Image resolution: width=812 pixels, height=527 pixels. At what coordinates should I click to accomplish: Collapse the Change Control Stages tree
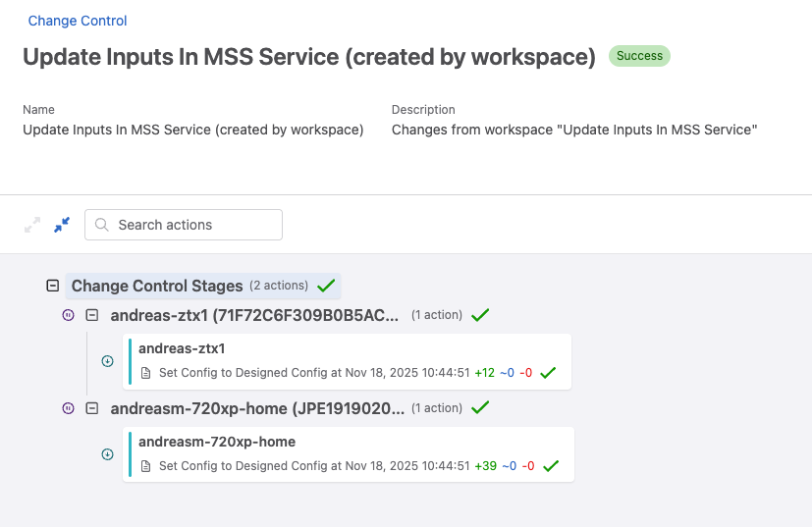53,286
